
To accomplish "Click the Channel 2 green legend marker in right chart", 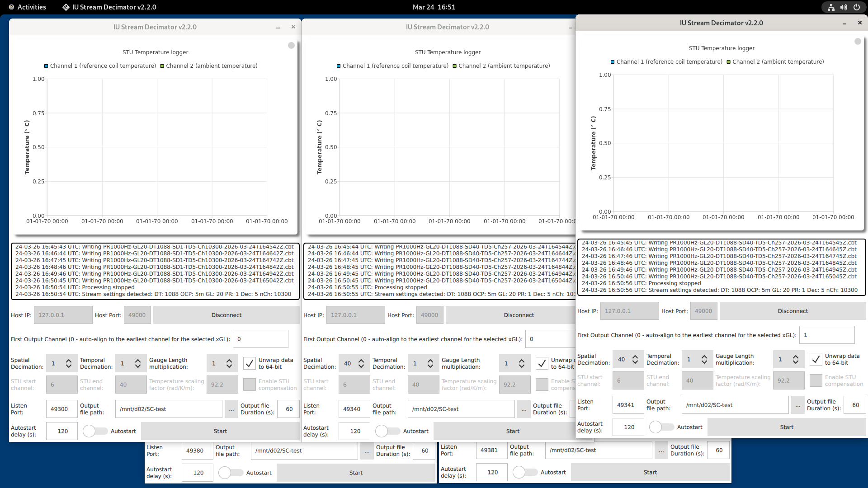I will [729, 62].
